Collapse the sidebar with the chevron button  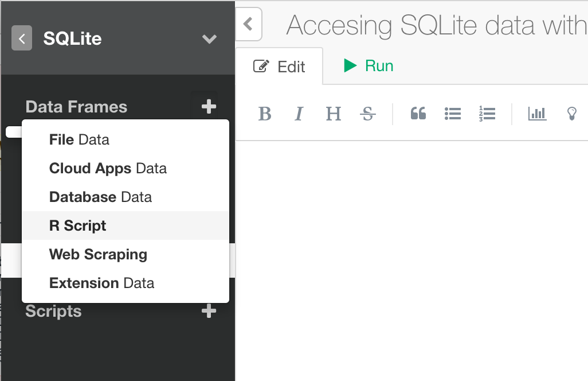pos(248,24)
